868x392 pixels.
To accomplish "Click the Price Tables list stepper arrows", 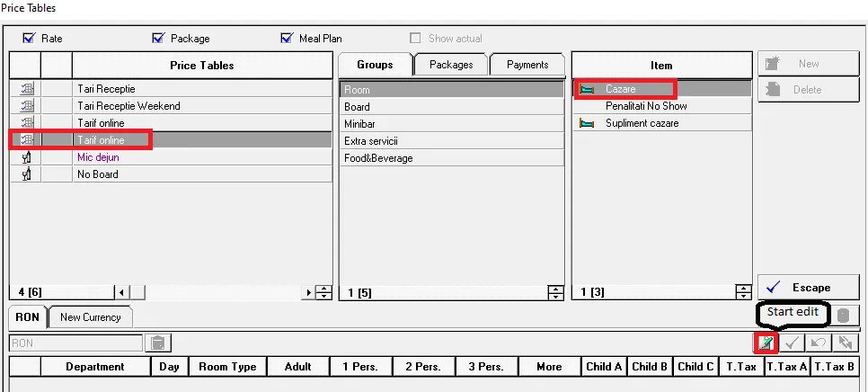I will (x=323, y=292).
